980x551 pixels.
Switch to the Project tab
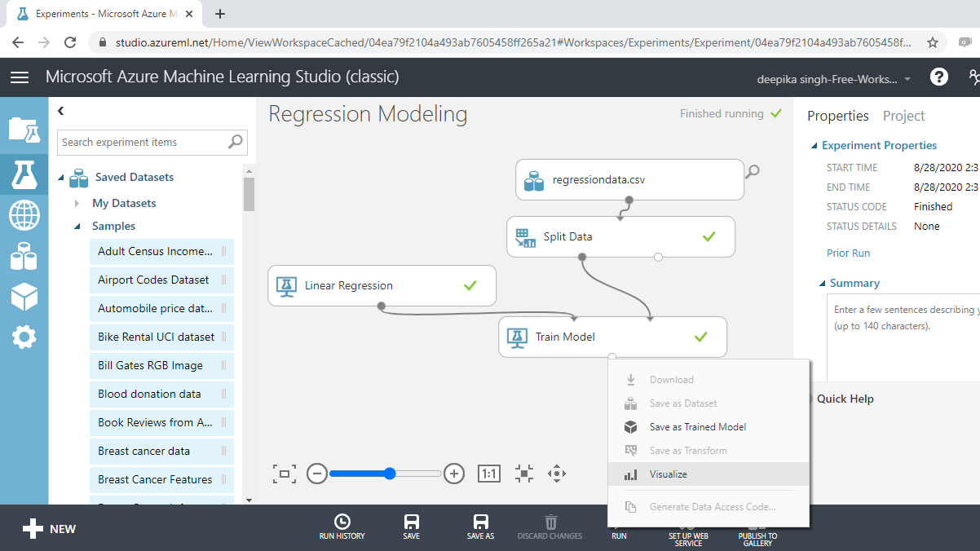(903, 116)
